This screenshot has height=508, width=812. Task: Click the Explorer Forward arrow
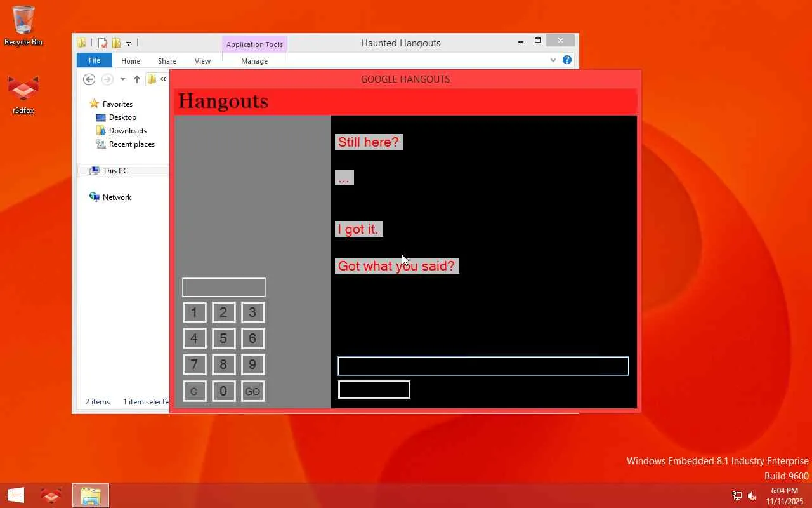107,79
